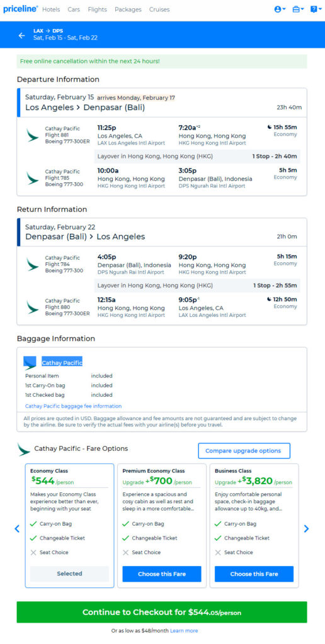Click Cathay Pacific logo beside Fare Options
The width and height of the screenshot is (325, 644).
24,449
